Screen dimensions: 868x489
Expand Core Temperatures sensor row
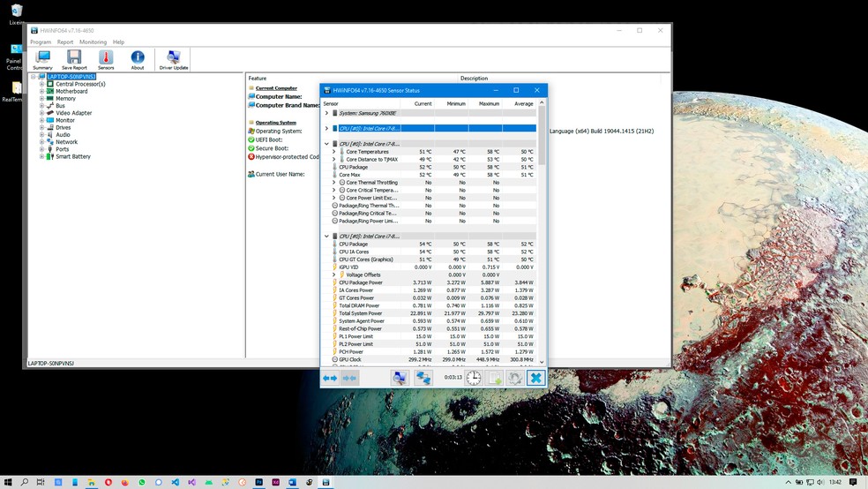pyautogui.click(x=333, y=152)
